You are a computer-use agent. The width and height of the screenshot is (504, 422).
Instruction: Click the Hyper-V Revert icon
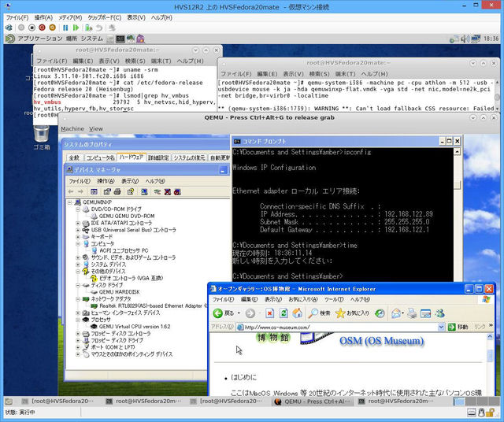99,28
